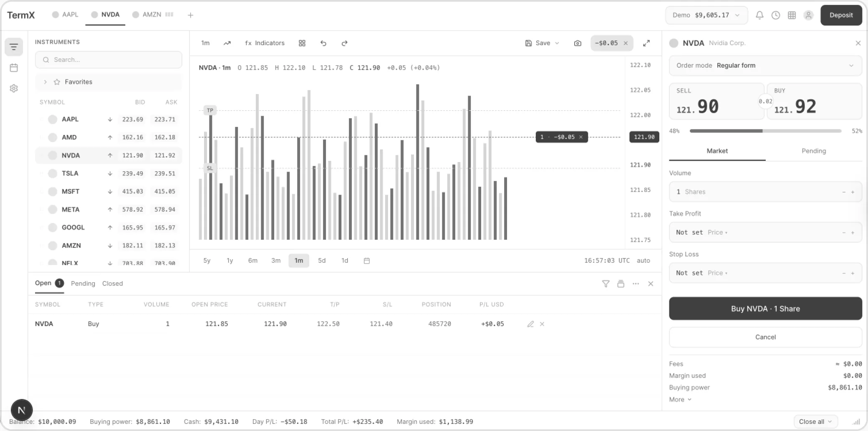This screenshot has height=431, width=868.
Task: Open the Demo account dropdown
Action: coord(706,15)
